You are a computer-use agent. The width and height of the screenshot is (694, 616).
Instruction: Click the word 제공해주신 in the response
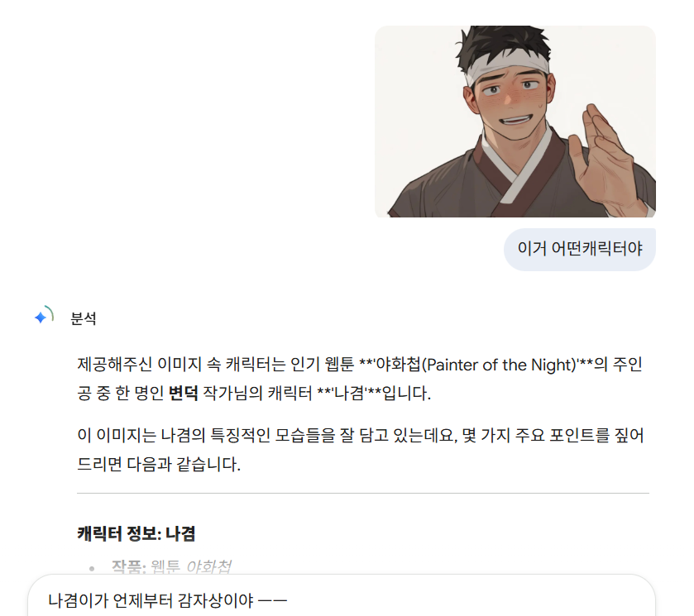[115, 365]
